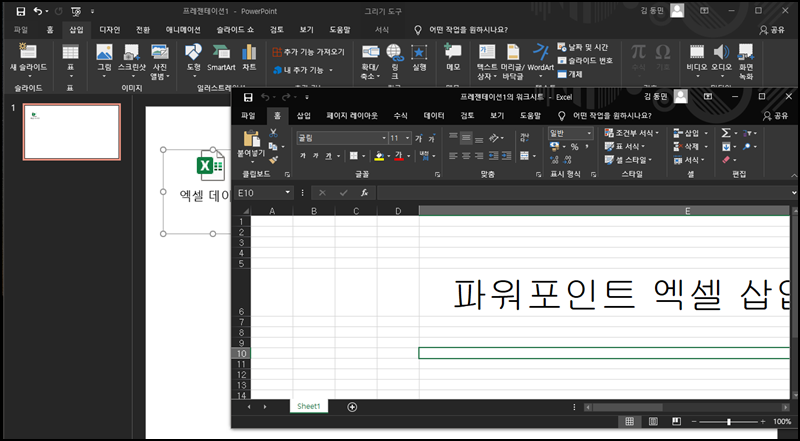This screenshot has height=441, width=800.
Task: Expand the Name Box dropdown arrow
Action: point(288,192)
